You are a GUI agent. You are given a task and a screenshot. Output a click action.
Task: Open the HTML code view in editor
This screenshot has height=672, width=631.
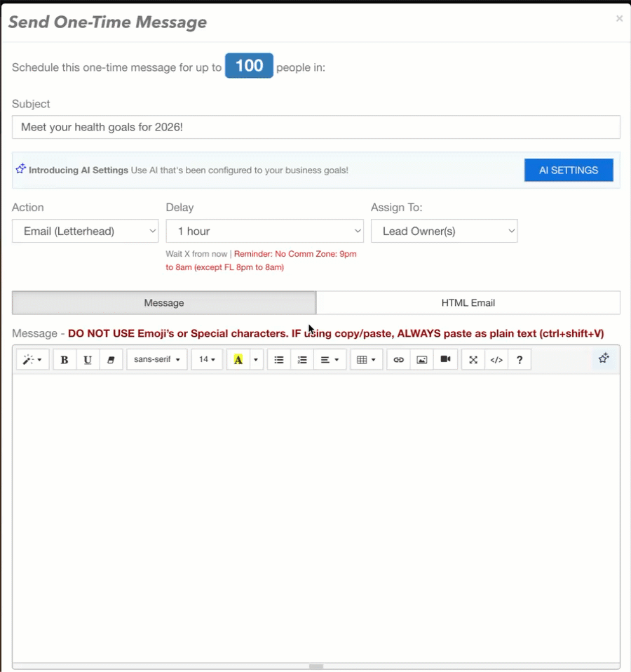[496, 359]
